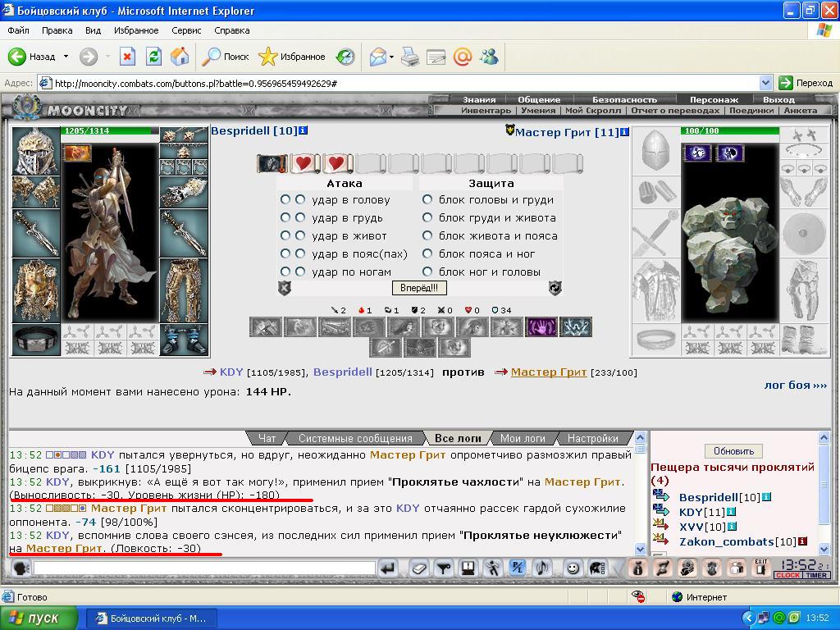Image resolution: width=840 pixels, height=630 pixels.
Task: Select left radio for удар в голову
Action: point(285,199)
